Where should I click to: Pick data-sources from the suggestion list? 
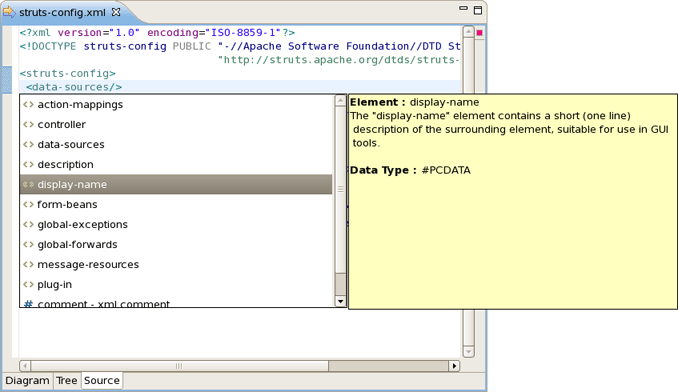tap(176, 144)
